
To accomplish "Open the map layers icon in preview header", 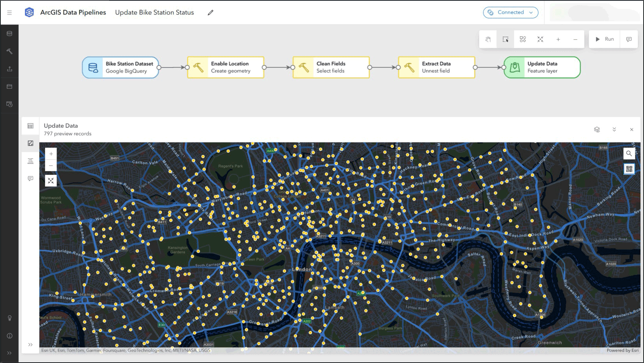I will tap(597, 129).
